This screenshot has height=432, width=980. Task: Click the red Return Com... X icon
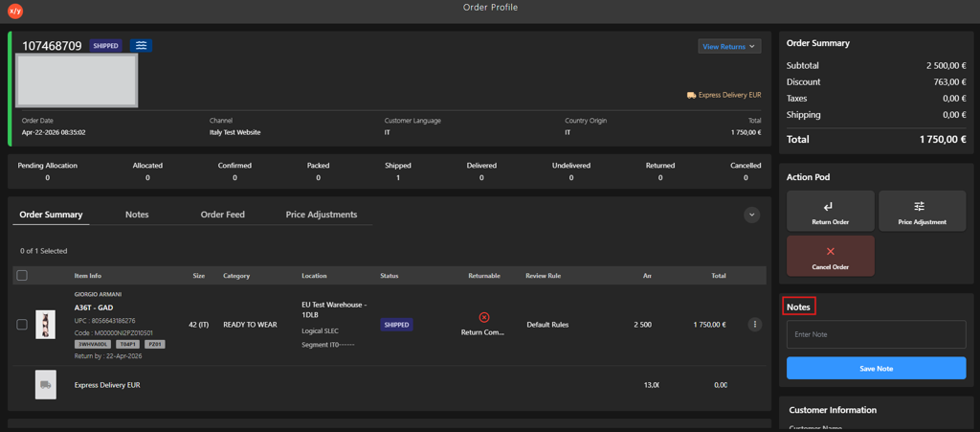tap(483, 318)
